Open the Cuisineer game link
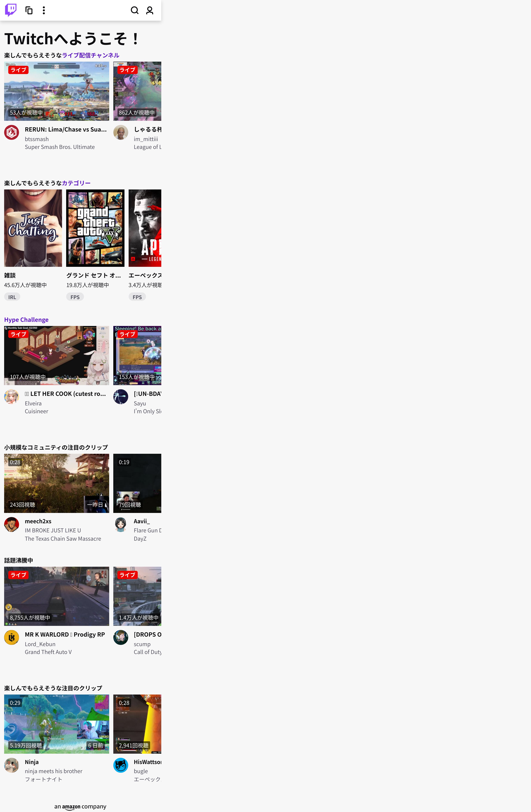 point(37,411)
